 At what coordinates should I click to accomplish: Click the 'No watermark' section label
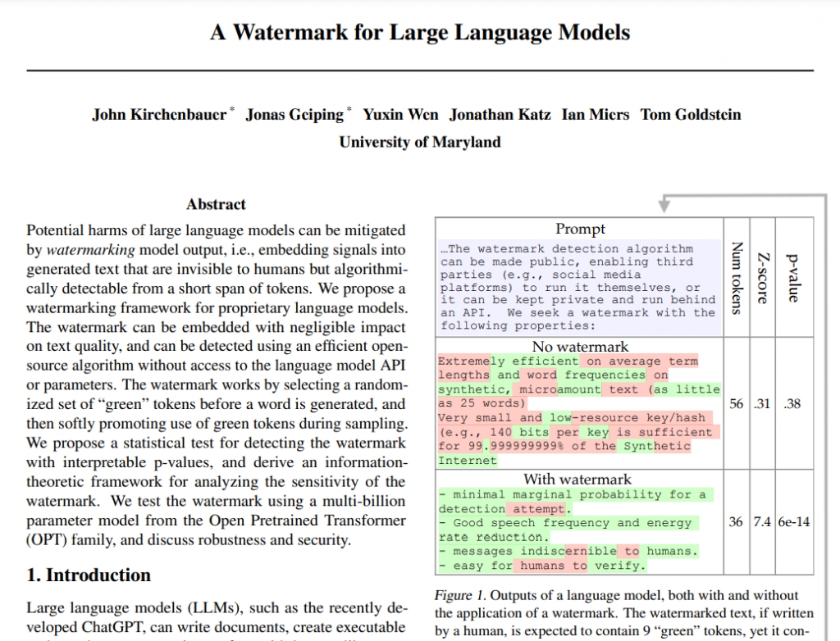pos(580,347)
